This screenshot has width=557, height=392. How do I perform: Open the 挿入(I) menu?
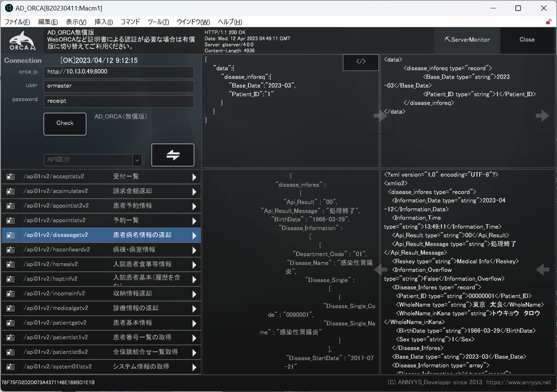103,22
